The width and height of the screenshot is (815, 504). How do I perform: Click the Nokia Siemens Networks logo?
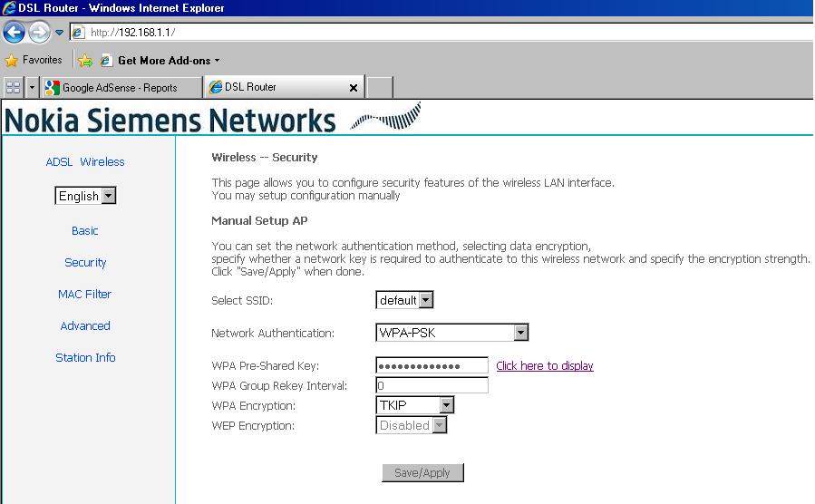[212, 119]
